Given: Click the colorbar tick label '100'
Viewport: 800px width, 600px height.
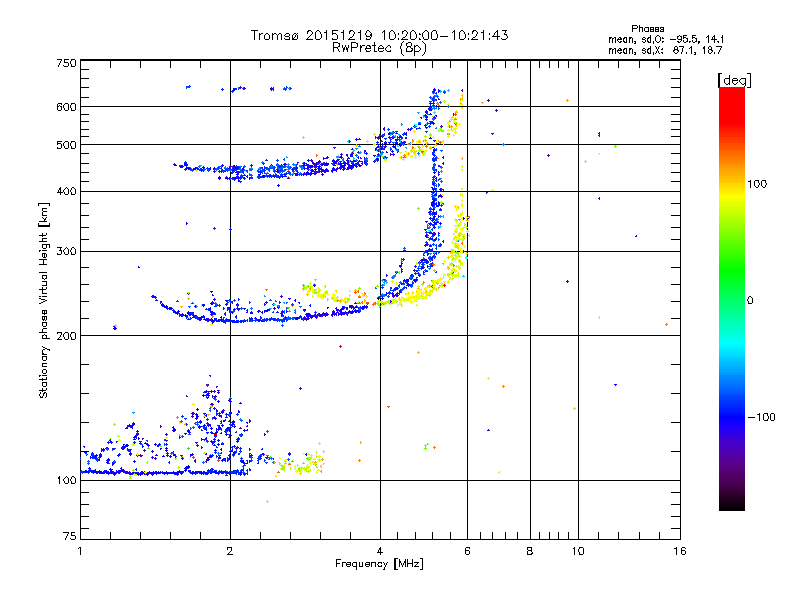Looking at the screenshot, I should 757,184.
